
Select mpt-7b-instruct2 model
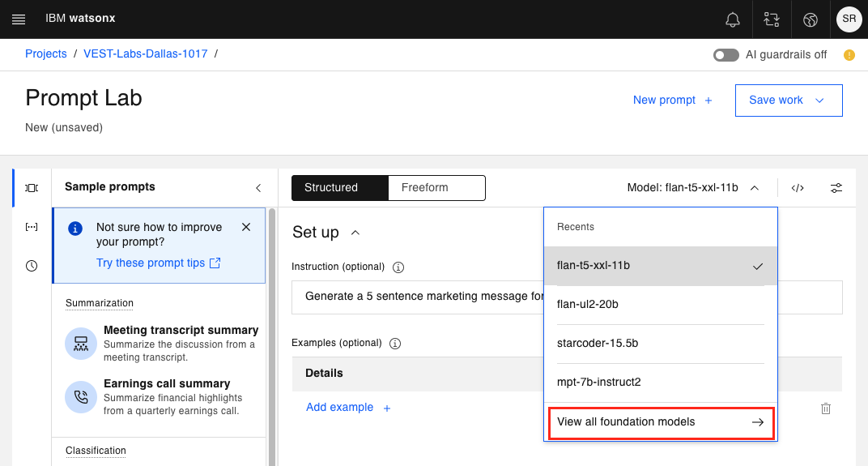pos(661,383)
